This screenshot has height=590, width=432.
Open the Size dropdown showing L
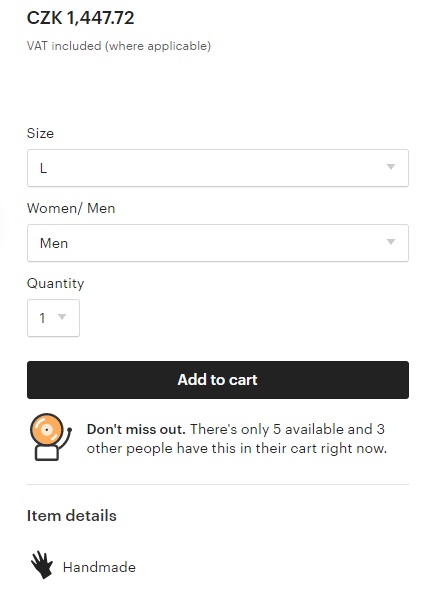click(218, 168)
